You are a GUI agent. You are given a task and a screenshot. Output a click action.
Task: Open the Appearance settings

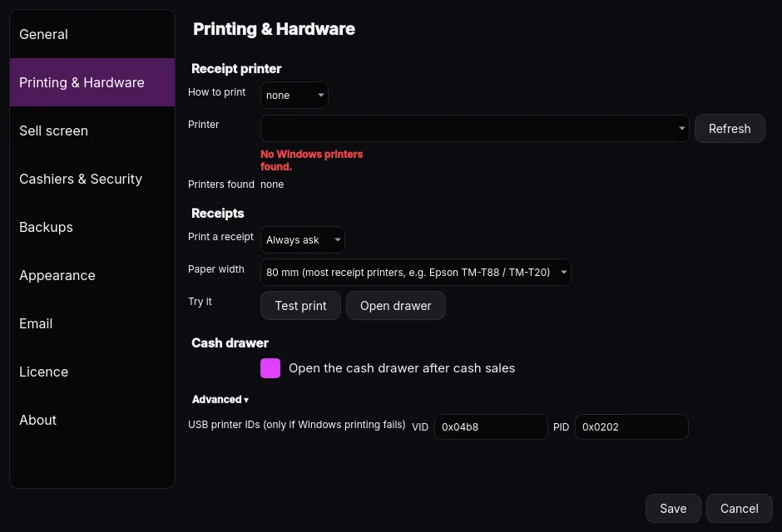tap(92, 275)
